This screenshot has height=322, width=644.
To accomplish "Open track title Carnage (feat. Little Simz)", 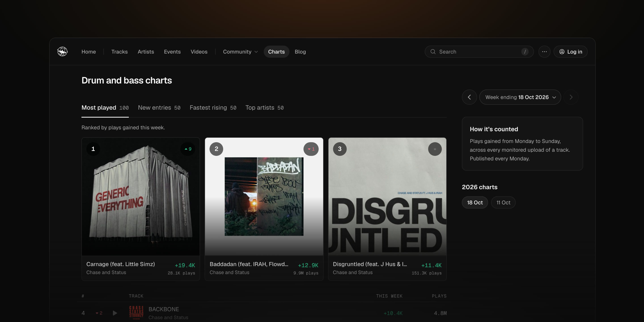I will [x=121, y=264].
